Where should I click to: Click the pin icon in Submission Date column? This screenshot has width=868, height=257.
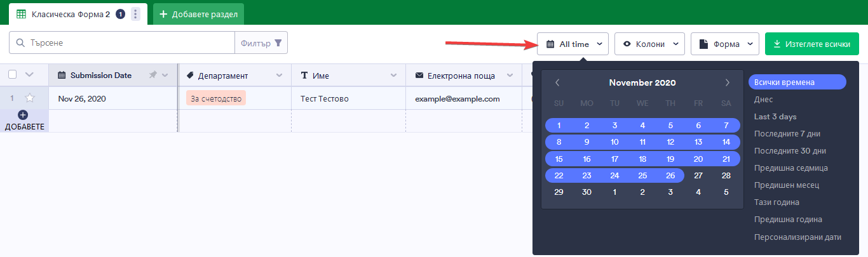[x=153, y=76]
